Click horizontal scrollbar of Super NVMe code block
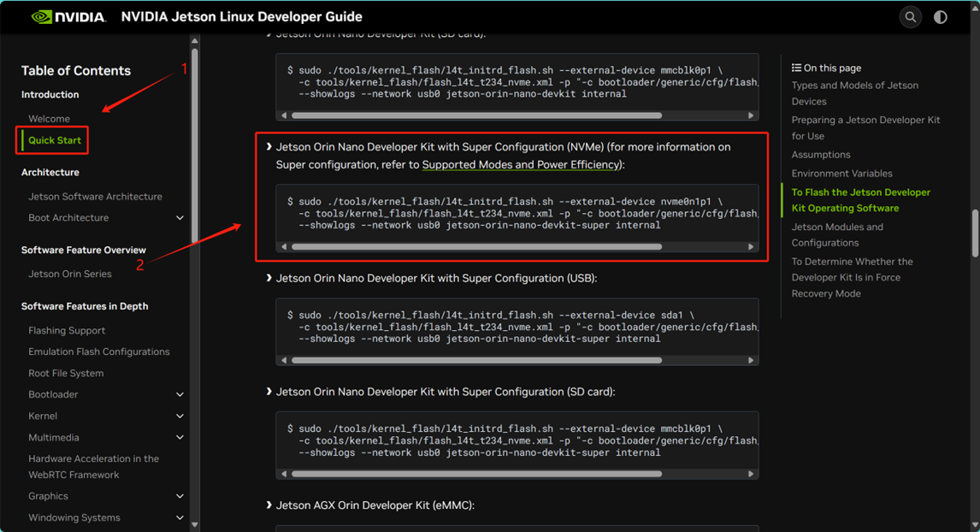980x532 pixels. (x=476, y=246)
